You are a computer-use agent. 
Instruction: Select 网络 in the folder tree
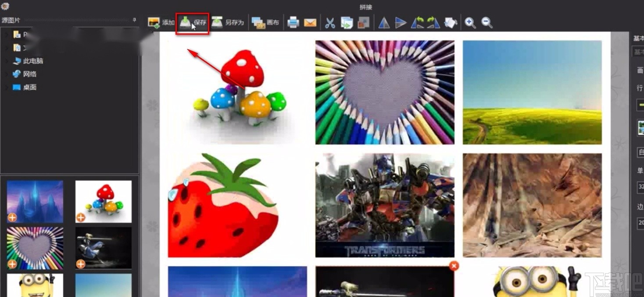pyautogui.click(x=29, y=74)
